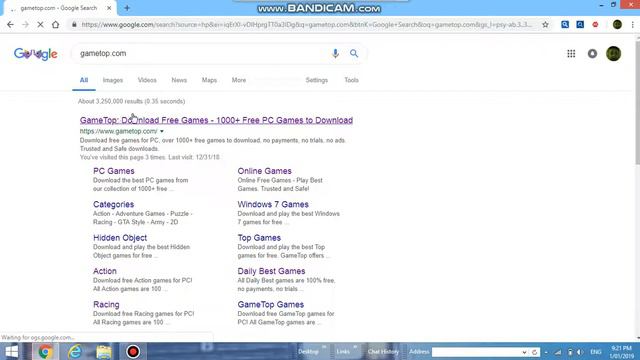Open the Chrome three-dot menu
This screenshot has width=640, height=360.
(x=633, y=25)
